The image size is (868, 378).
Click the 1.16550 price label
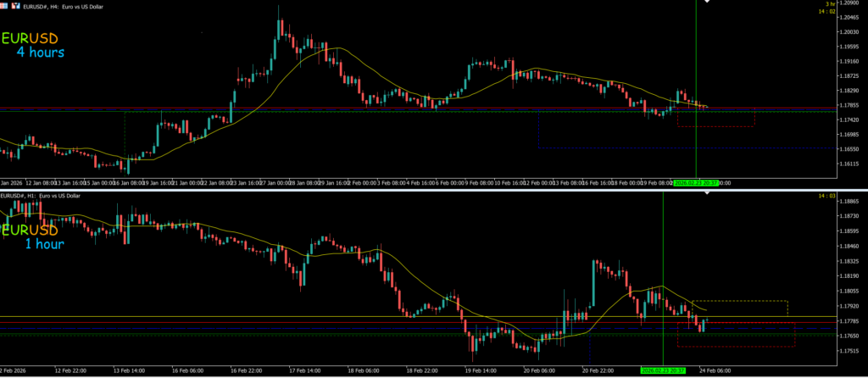(849, 149)
